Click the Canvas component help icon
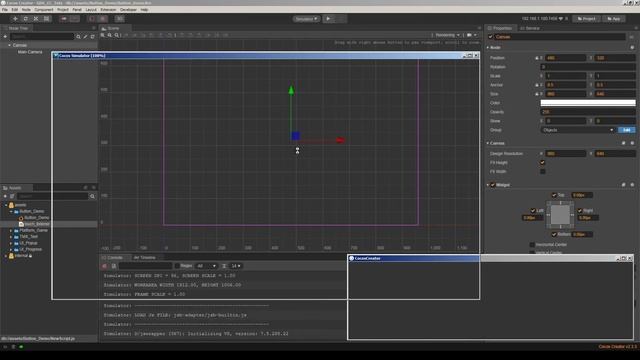This screenshot has width=640, height=360. pyautogui.click(x=623, y=143)
